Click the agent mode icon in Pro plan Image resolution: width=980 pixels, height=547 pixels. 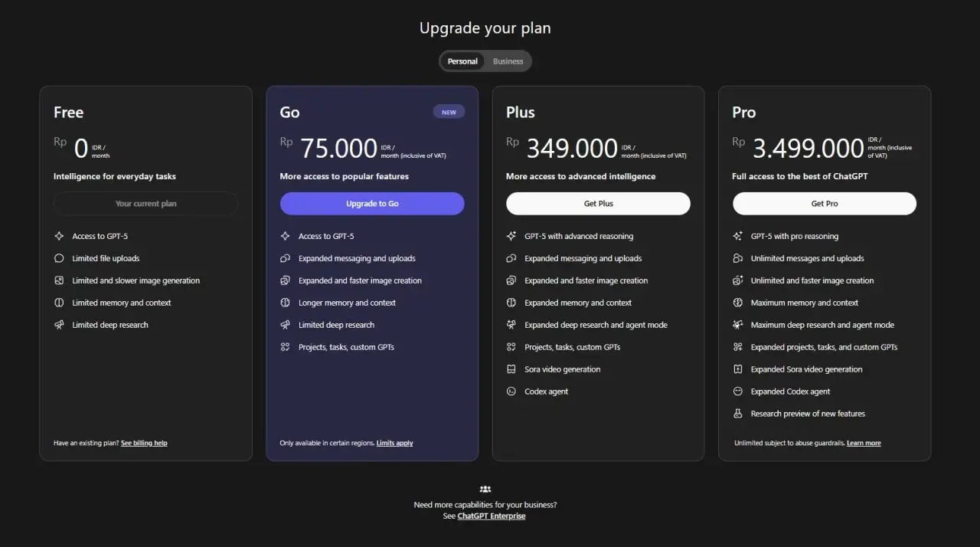737,325
